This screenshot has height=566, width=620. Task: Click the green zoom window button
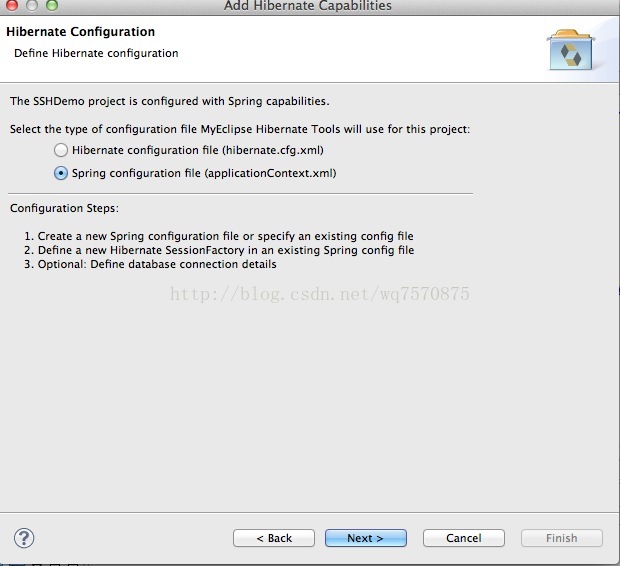pyautogui.click(x=52, y=5)
